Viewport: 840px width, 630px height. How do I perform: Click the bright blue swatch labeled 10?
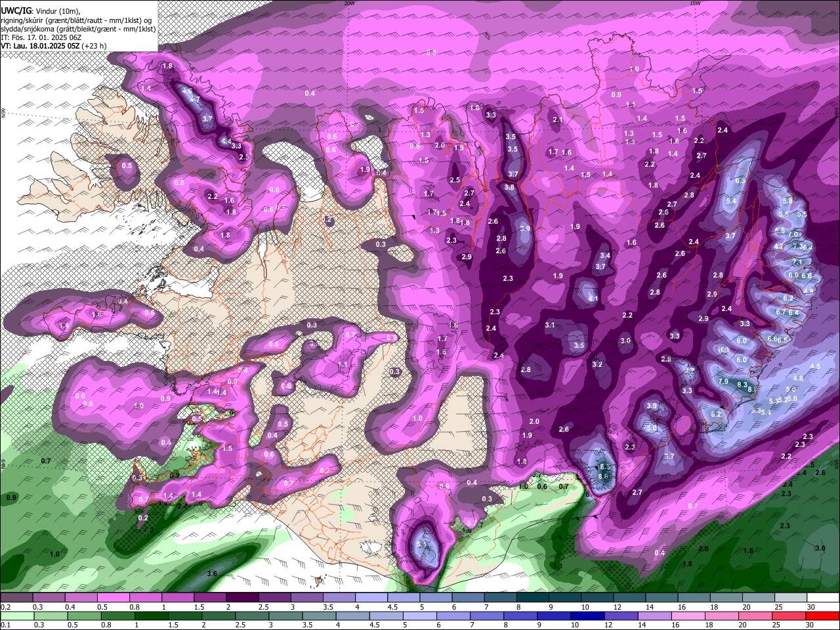pyautogui.click(x=587, y=616)
